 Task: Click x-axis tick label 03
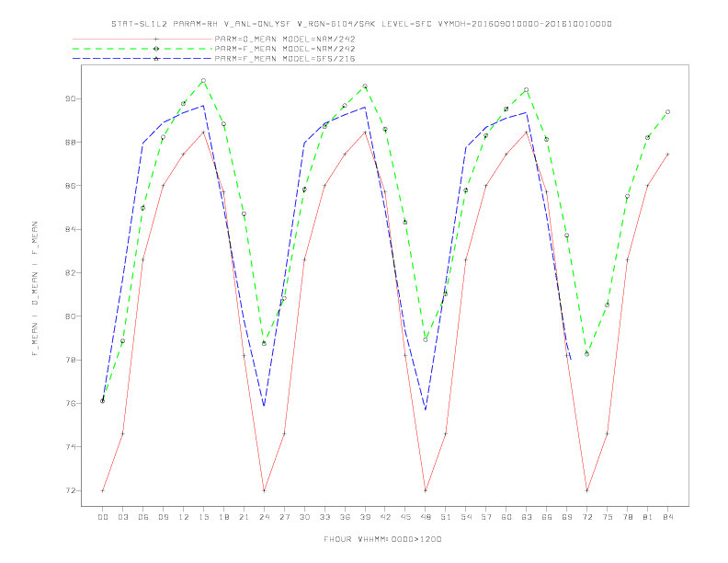point(122,517)
